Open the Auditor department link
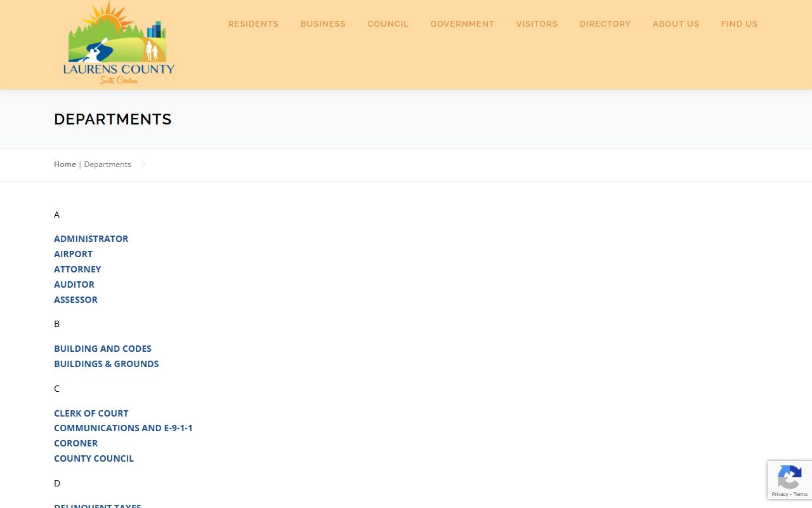Screen dimensions: 812x508 (x=74, y=284)
